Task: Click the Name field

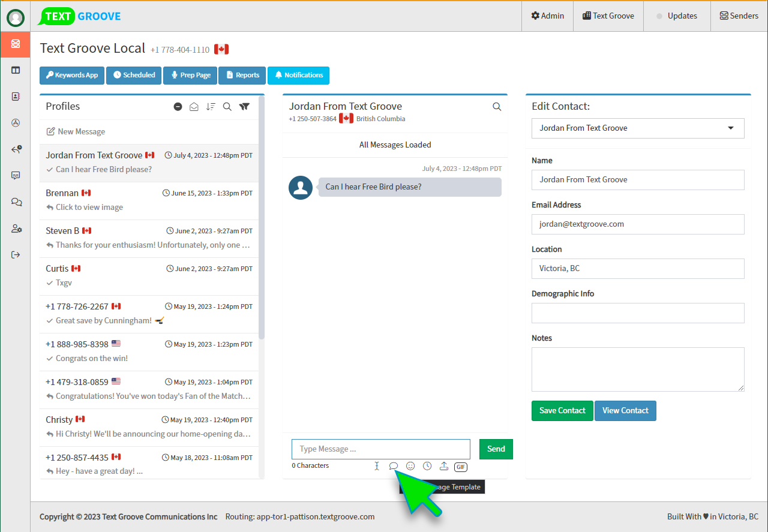Action: click(638, 180)
